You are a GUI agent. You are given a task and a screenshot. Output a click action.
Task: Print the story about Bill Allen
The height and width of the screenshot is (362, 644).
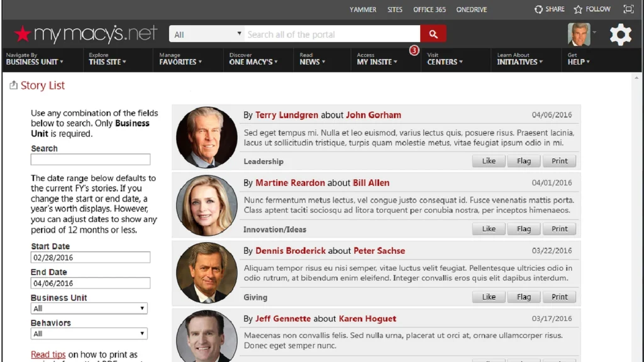pyautogui.click(x=559, y=229)
